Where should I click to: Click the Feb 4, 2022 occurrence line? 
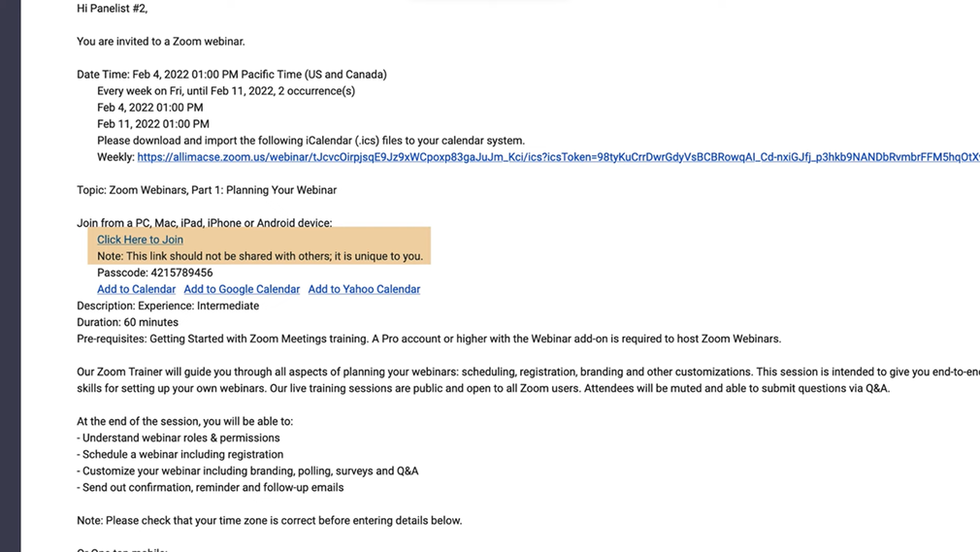(x=150, y=108)
